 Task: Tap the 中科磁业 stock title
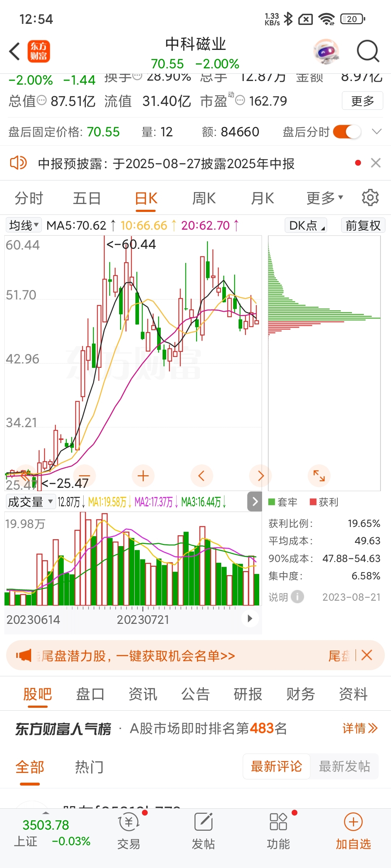[x=195, y=44]
